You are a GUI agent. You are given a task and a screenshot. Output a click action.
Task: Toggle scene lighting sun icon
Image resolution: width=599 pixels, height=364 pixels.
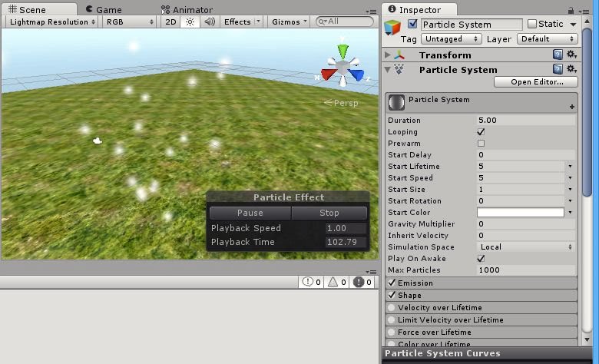[190, 22]
